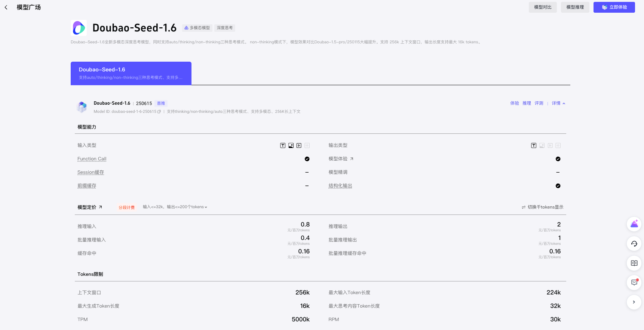The width and height of the screenshot is (644, 330).
Task: Click the image output type icon
Action: pyautogui.click(x=542, y=145)
